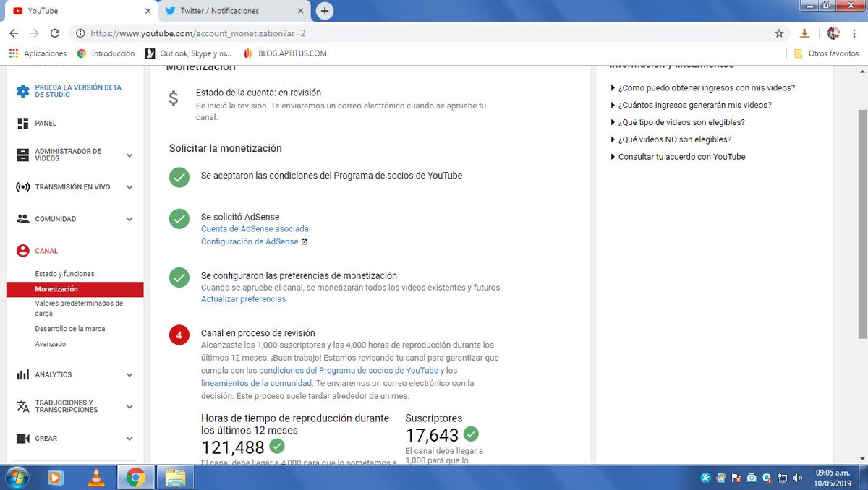Open Desarrollo de la marca
The width and height of the screenshot is (868, 490).
pos(70,329)
